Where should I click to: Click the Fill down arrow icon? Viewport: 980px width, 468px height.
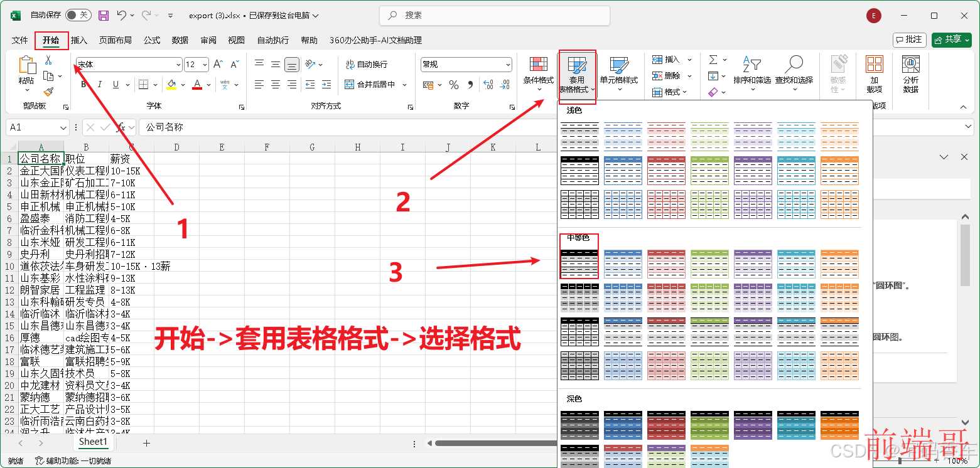[x=713, y=76]
